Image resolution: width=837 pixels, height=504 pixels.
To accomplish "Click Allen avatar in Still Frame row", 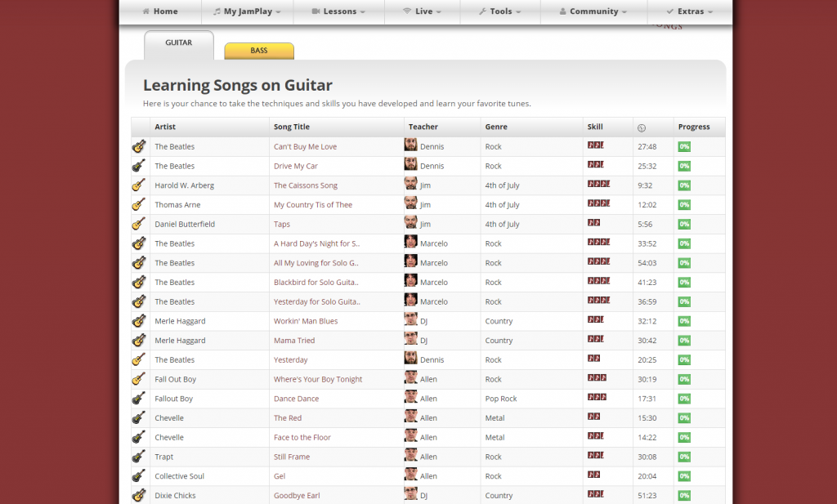I will [x=410, y=455].
